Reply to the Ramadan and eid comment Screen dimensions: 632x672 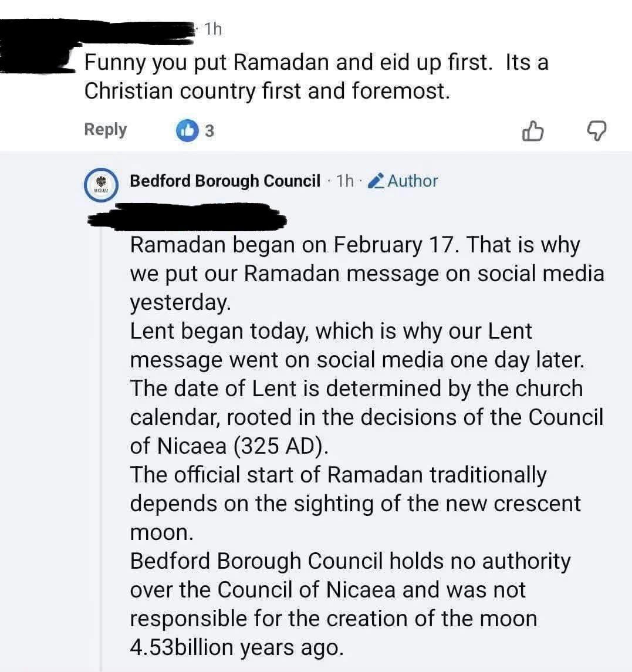click(x=105, y=130)
